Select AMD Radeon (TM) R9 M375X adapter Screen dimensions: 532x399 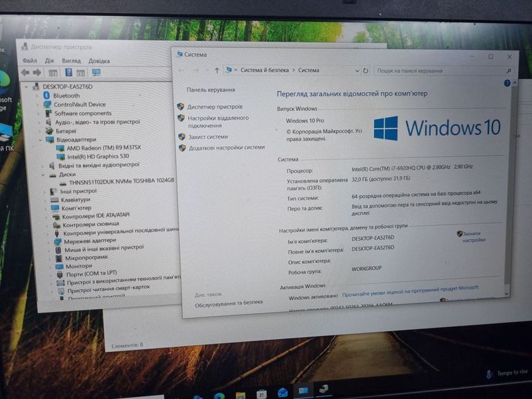[104, 148]
